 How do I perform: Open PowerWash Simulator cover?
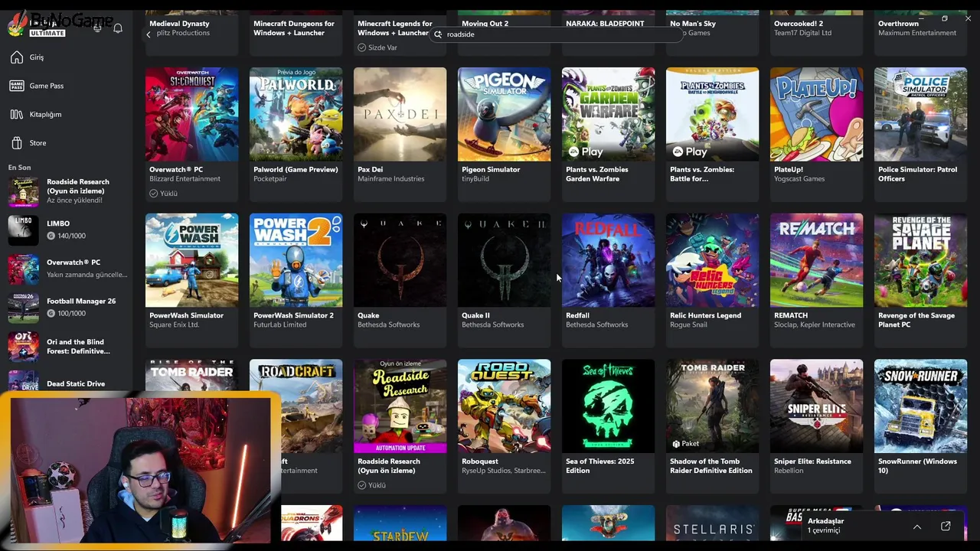coord(191,260)
